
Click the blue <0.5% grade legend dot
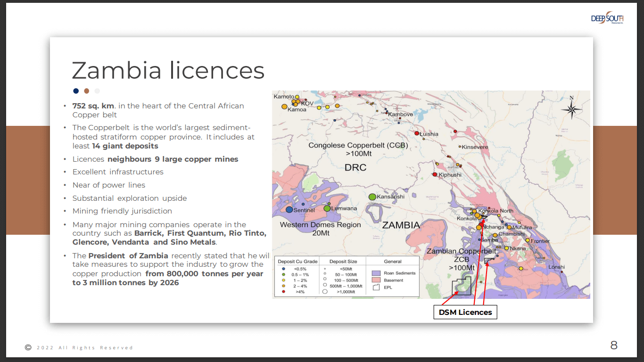tap(283, 269)
